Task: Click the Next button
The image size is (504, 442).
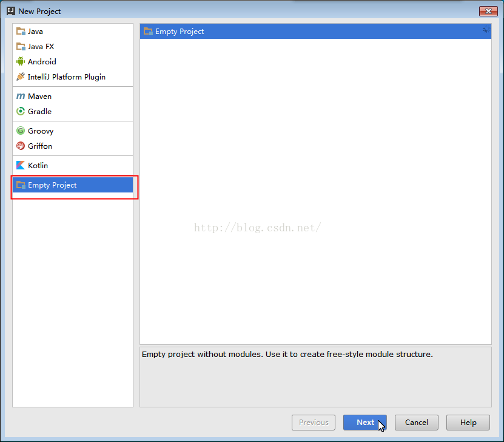Action: (365, 422)
